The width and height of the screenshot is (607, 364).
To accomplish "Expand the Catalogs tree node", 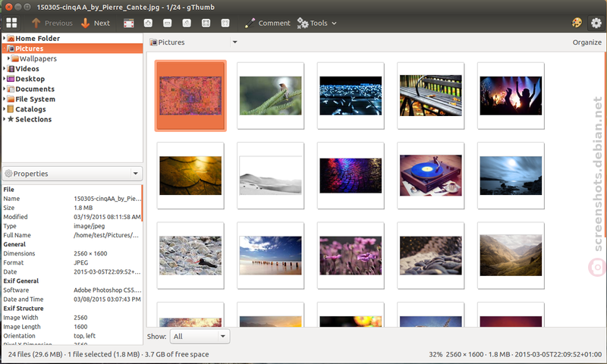I will point(5,109).
